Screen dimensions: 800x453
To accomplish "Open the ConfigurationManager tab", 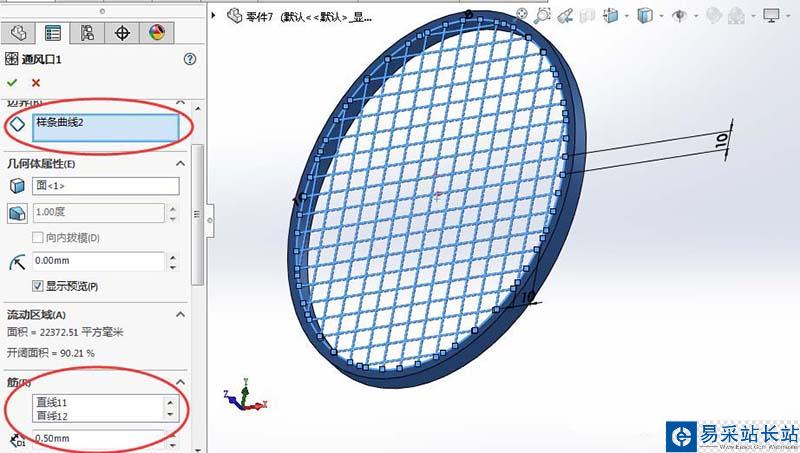I will point(87,33).
